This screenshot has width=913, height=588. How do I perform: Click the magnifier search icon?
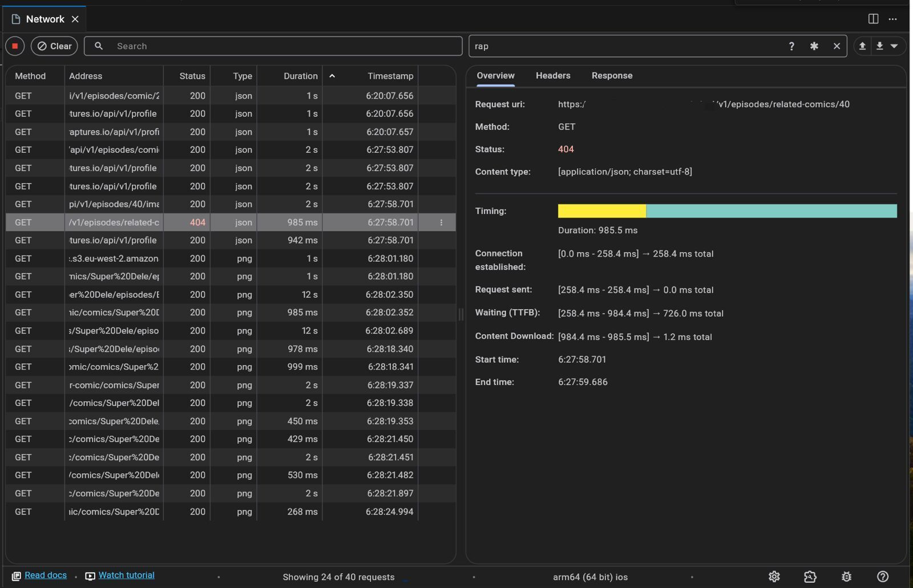point(99,46)
